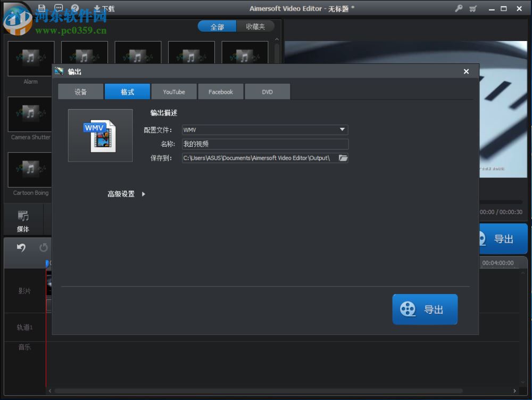Edit the 名称 video name field
Screen dimensions: 532x400
pyautogui.click(x=264, y=144)
